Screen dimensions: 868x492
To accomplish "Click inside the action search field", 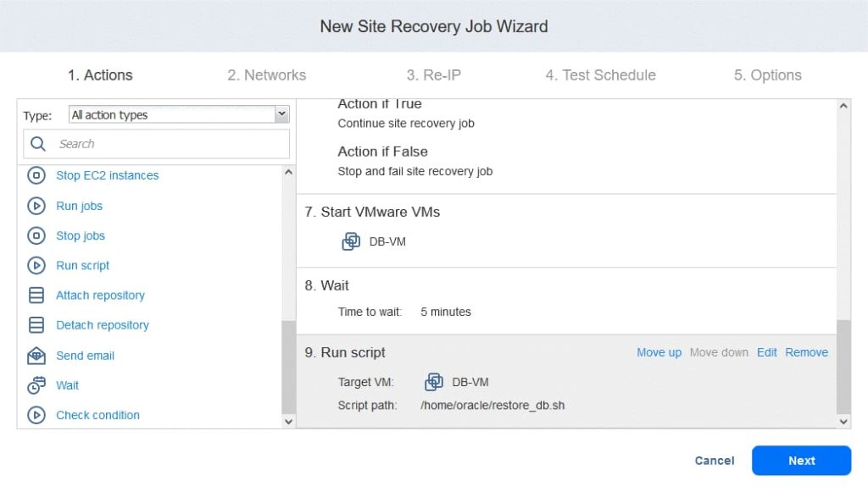I will coord(153,143).
